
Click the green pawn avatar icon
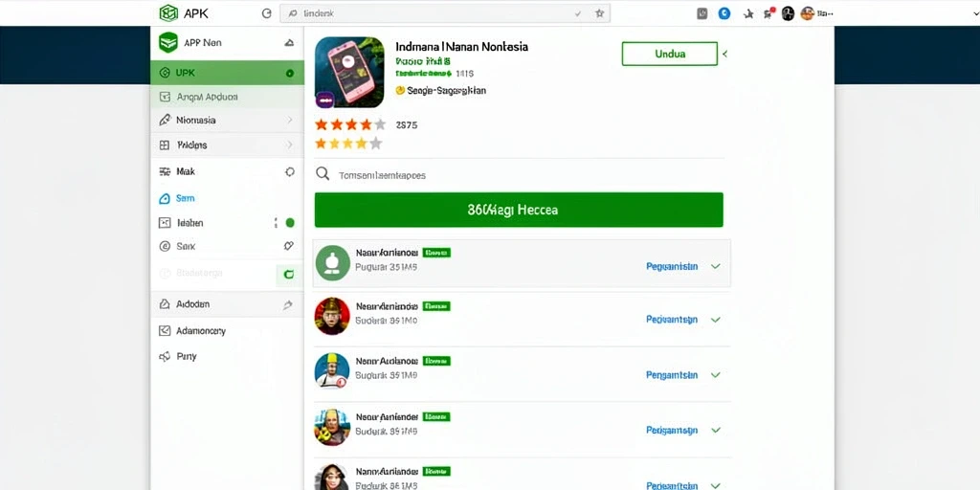(332, 262)
